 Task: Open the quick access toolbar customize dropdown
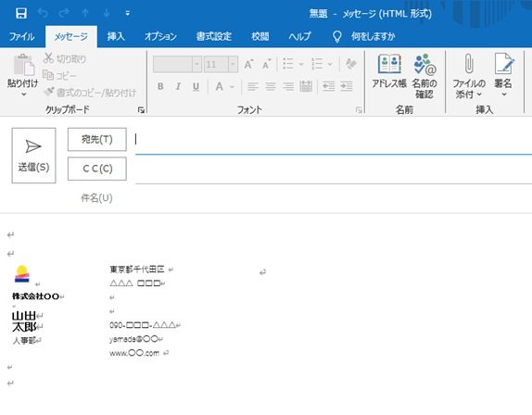(128, 13)
